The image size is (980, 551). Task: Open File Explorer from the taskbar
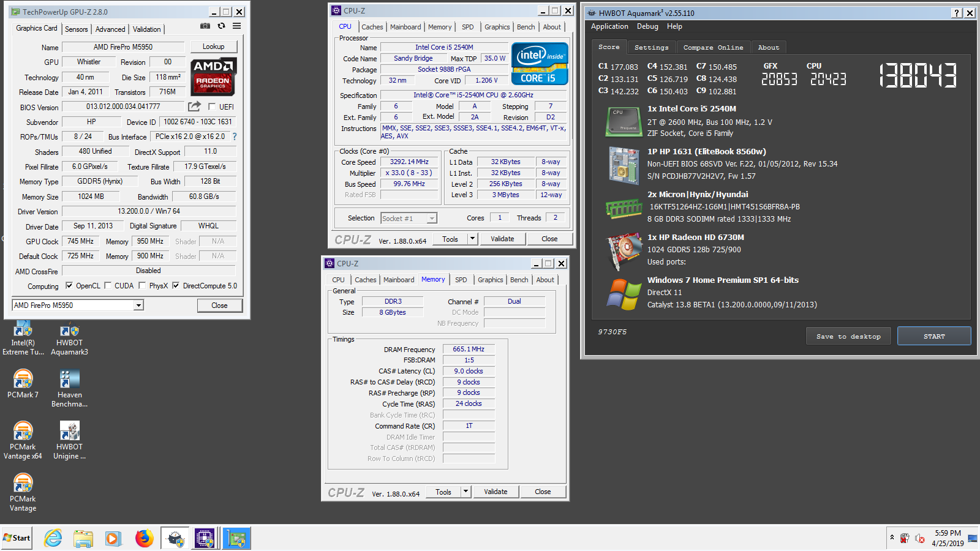click(83, 538)
